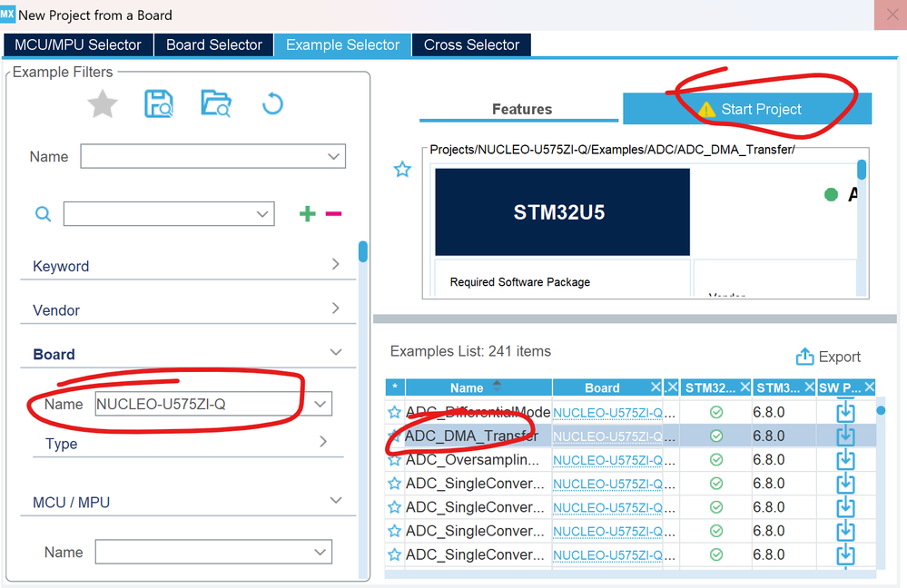Viewport: 907px width, 588px height.
Task: Download the software package for ADC_Oversamplin...
Action: click(845, 460)
